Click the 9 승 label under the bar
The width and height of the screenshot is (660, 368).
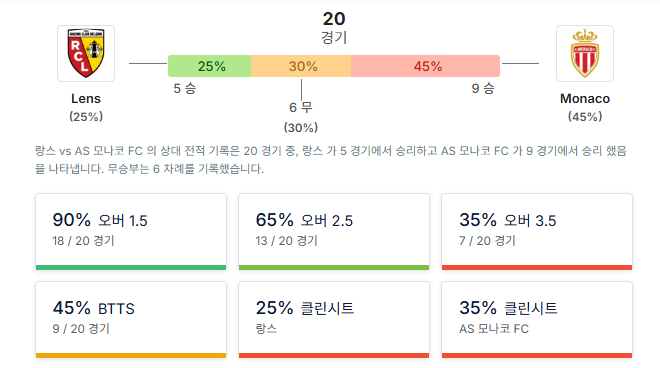click(483, 88)
